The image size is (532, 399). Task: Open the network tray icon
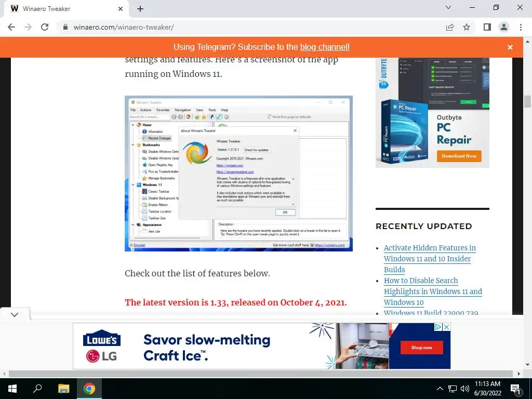tap(453, 389)
